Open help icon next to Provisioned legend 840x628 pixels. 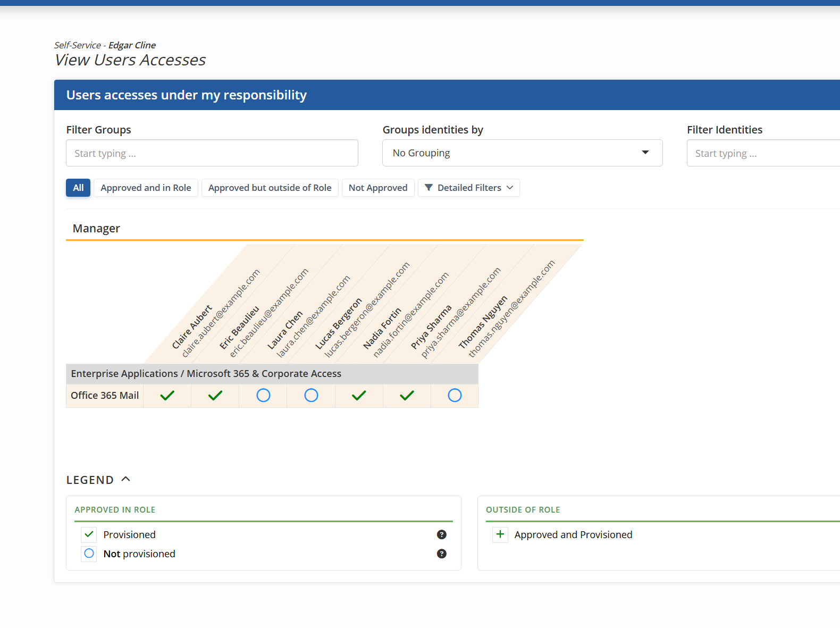click(x=441, y=535)
